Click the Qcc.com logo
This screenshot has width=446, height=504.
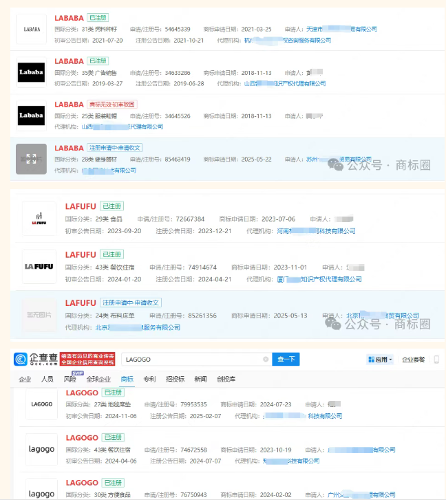coord(36,359)
